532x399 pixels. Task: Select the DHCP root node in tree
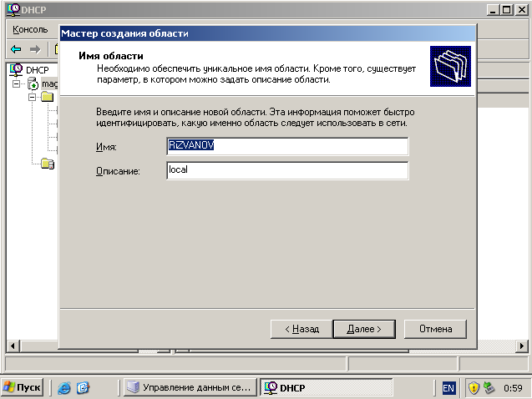click(x=38, y=70)
